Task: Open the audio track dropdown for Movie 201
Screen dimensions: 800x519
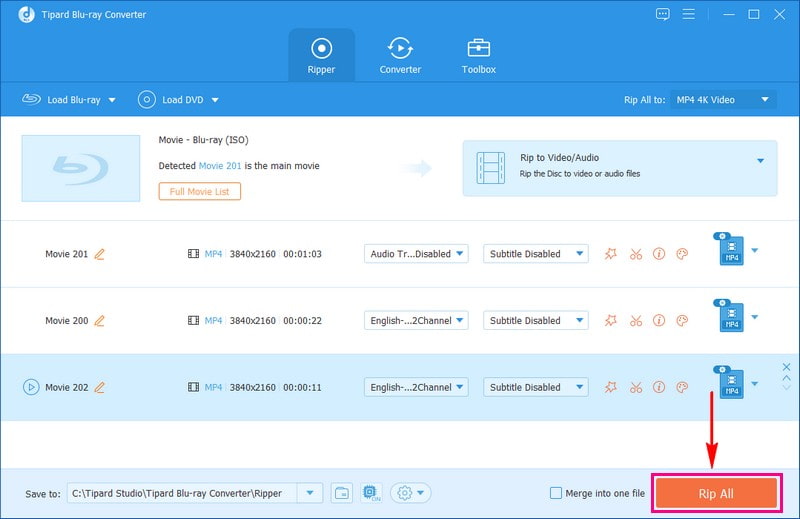Action: pyautogui.click(x=416, y=254)
